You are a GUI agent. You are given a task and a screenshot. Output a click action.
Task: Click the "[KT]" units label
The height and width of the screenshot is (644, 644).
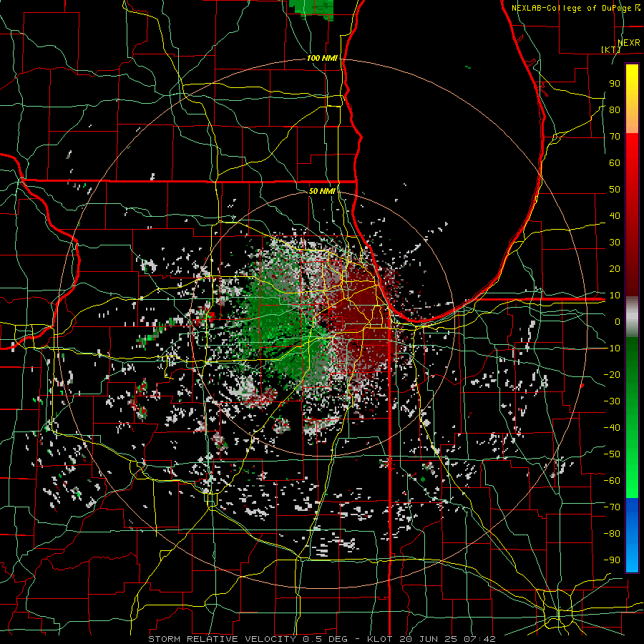tap(611, 49)
